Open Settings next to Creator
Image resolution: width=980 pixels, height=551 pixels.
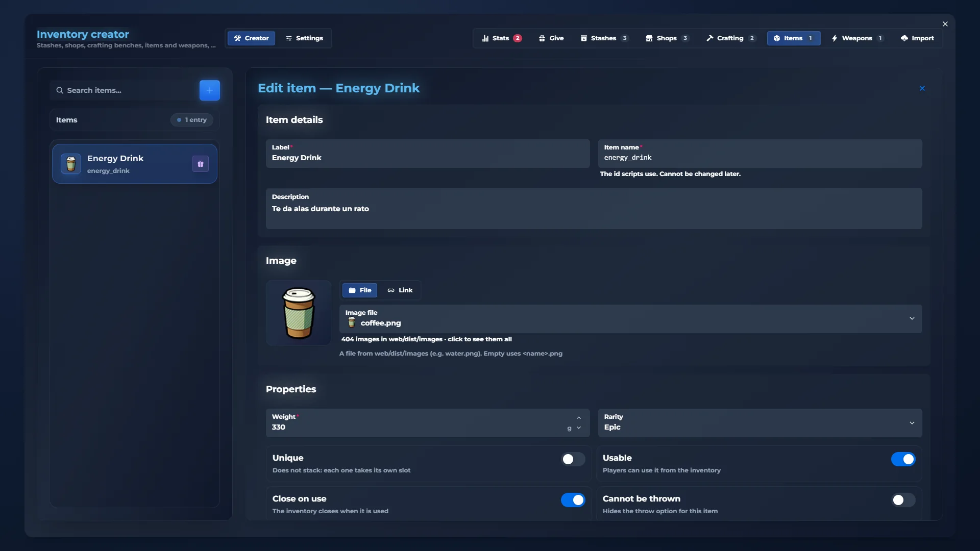(x=304, y=38)
